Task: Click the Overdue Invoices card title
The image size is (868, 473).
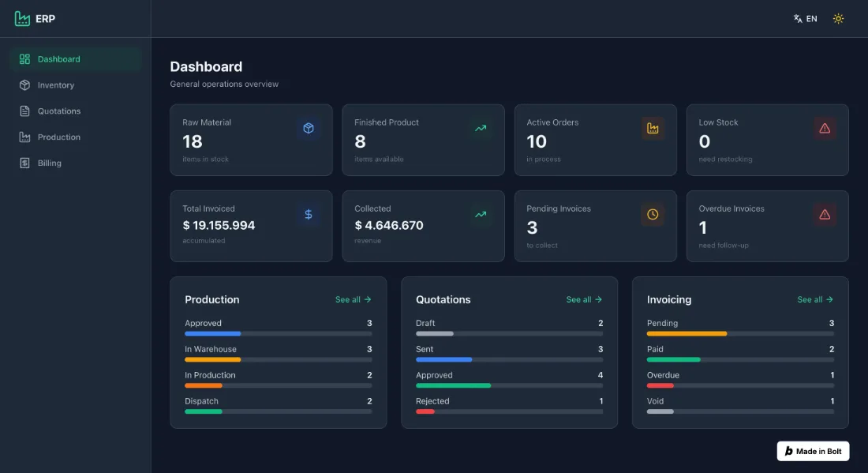Action: 731,208
